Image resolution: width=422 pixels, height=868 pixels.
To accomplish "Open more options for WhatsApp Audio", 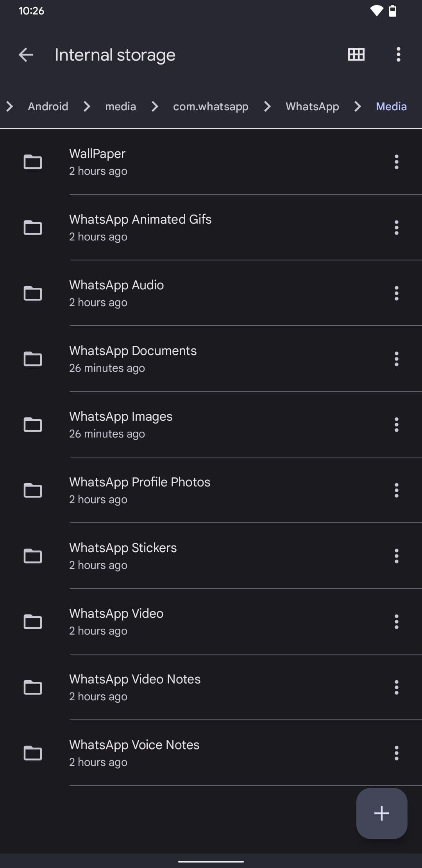I will 396,293.
